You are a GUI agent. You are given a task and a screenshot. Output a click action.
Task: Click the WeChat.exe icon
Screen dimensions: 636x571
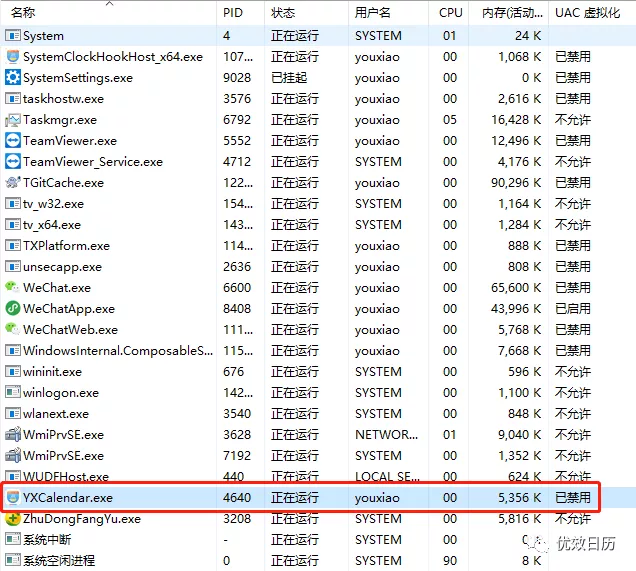(x=13, y=288)
